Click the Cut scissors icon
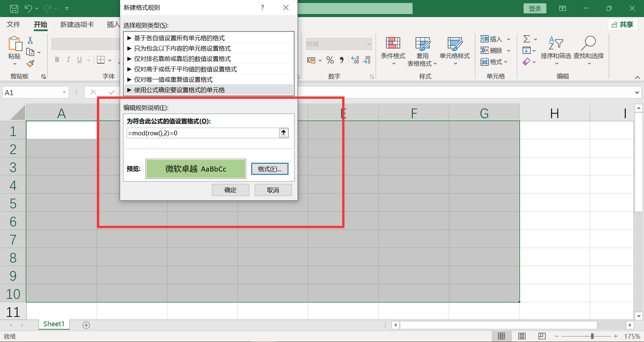644x342 pixels. pyautogui.click(x=30, y=40)
